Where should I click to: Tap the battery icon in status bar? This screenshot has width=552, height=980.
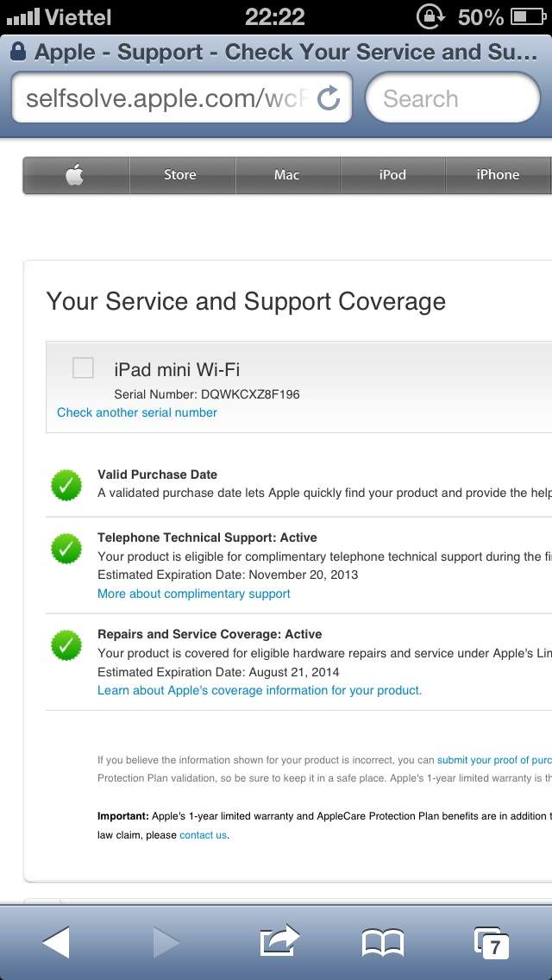(528, 17)
